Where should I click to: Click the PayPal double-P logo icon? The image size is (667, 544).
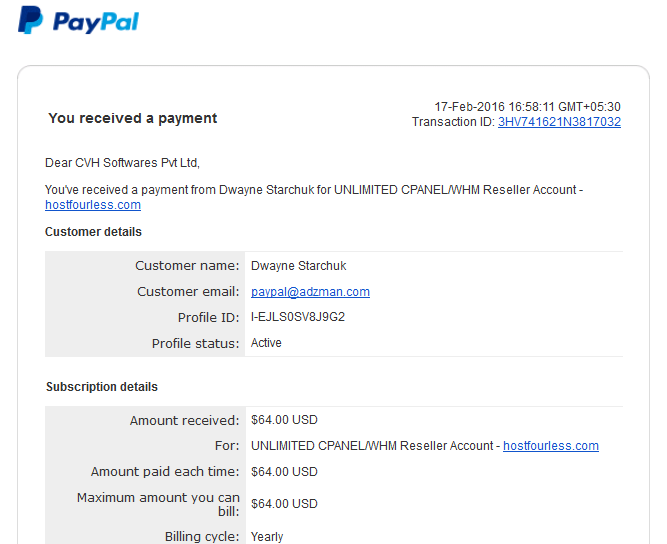[x=30, y=20]
